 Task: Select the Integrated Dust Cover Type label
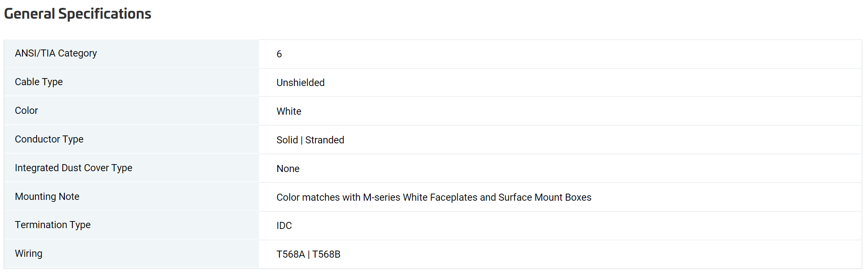point(74,168)
